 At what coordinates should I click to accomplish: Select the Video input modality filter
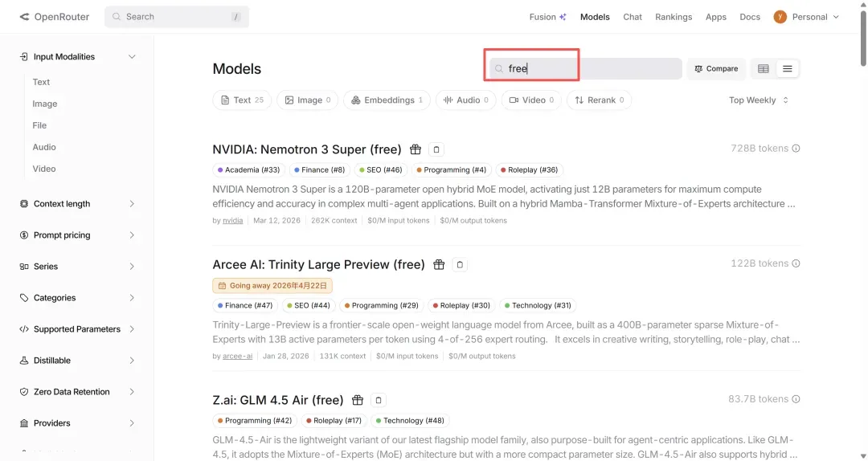tap(44, 169)
